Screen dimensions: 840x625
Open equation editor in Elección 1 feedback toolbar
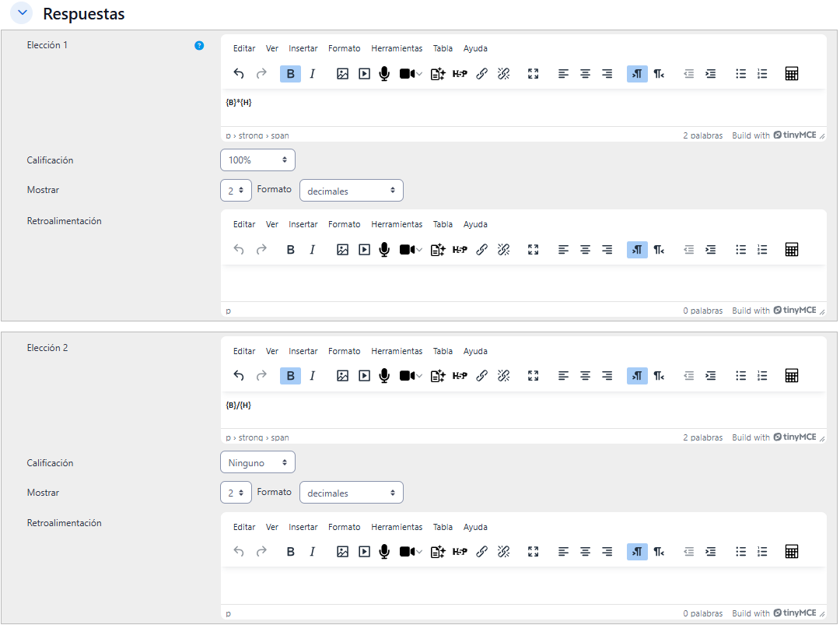[x=792, y=250]
